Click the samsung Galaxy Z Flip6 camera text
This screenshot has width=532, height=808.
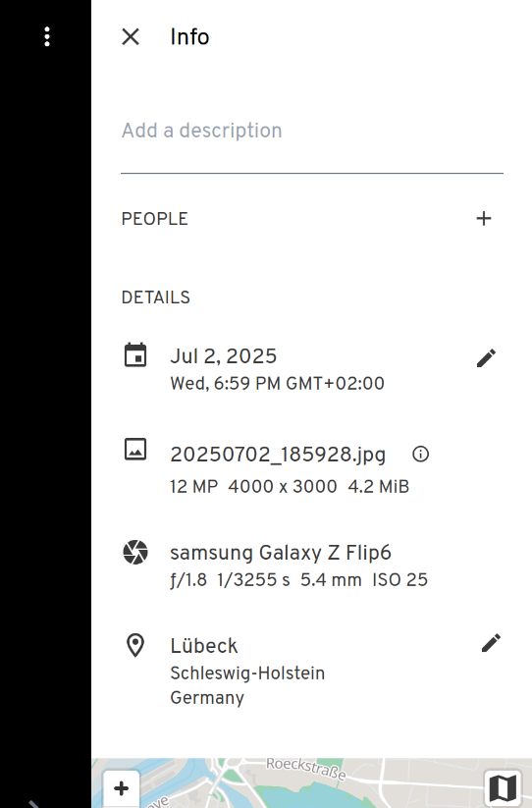click(281, 553)
